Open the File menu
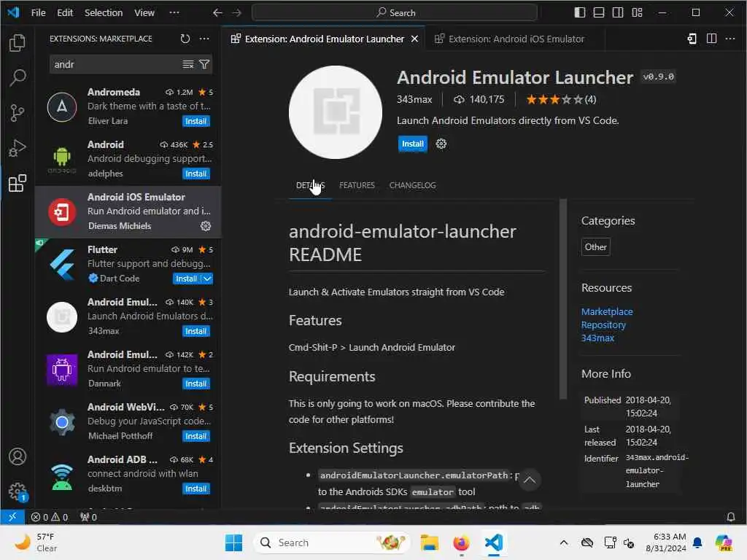 [x=38, y=13]
